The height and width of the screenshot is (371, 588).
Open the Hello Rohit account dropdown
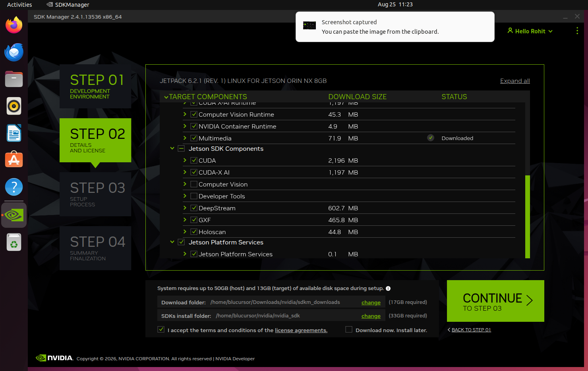pos(530,31)
